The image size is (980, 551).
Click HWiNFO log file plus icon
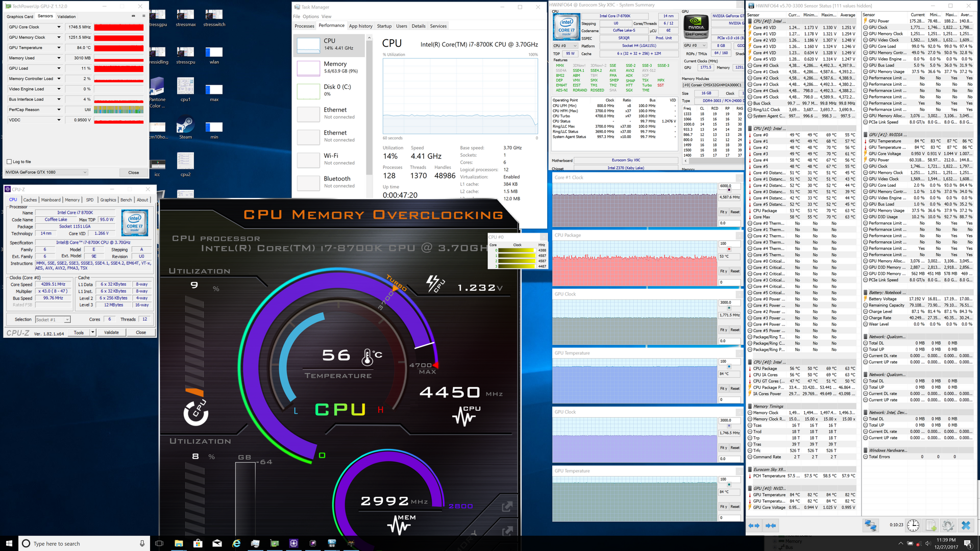tap(931, 525)
